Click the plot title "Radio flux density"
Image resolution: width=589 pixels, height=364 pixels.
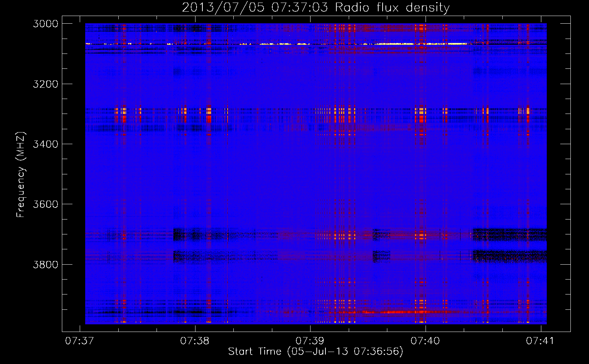[392, 8]
